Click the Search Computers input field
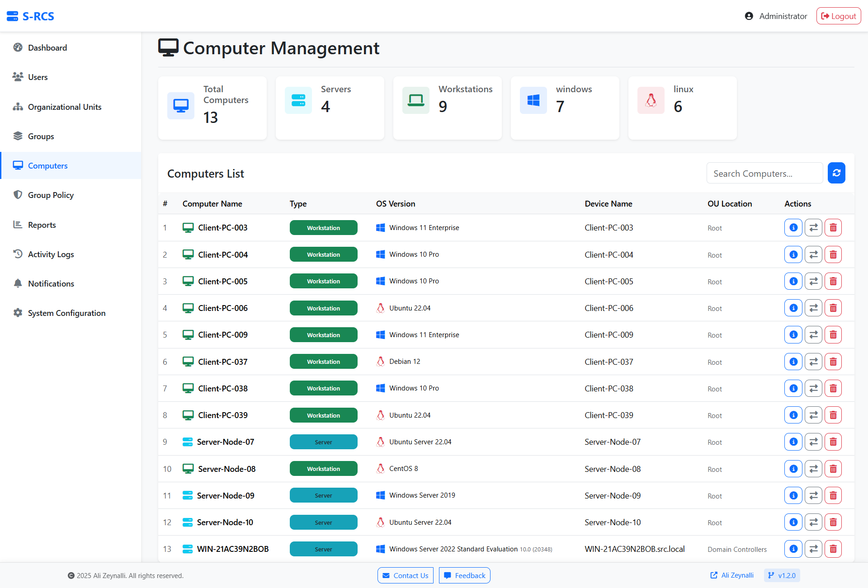 click(764, 174)
